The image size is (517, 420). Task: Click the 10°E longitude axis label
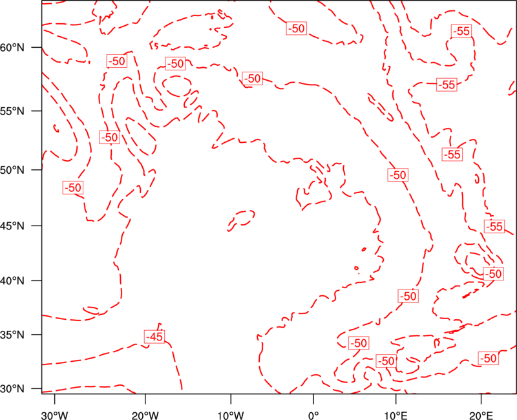[x=396, y=415]
